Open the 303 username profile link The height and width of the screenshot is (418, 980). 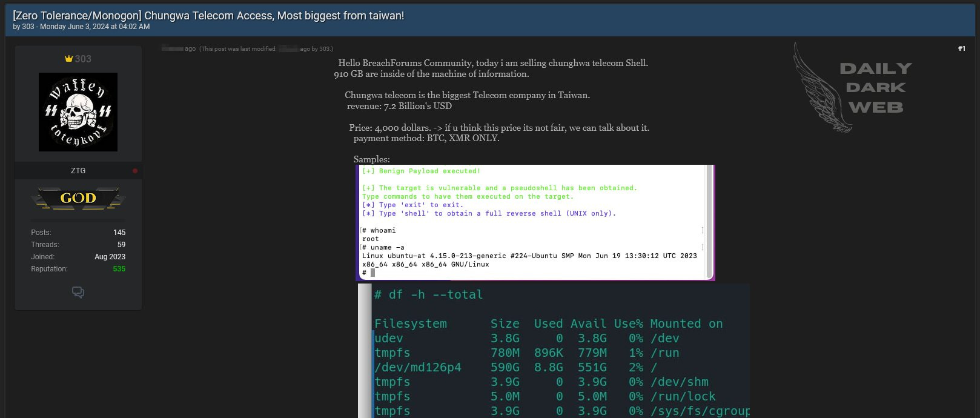coord(83,59)
